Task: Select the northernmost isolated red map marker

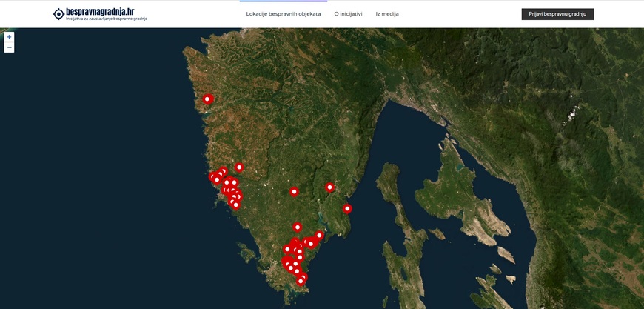Action: (x=207, y=99)
